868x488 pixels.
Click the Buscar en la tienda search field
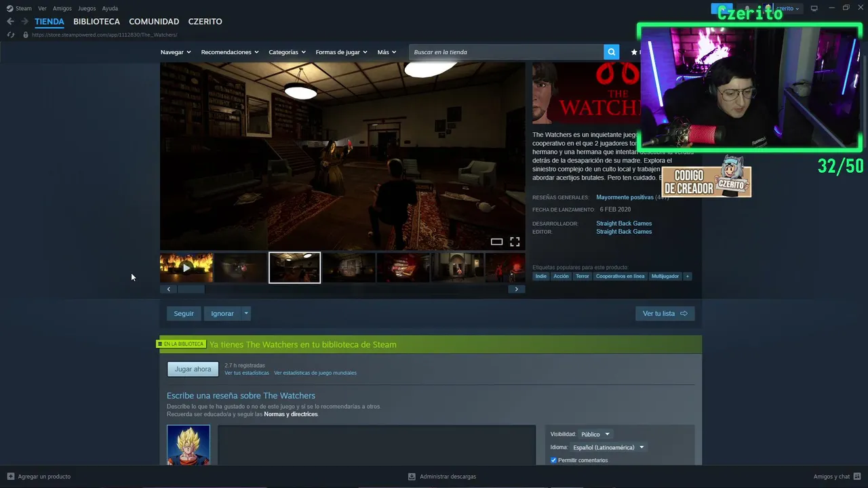point(506,52)
